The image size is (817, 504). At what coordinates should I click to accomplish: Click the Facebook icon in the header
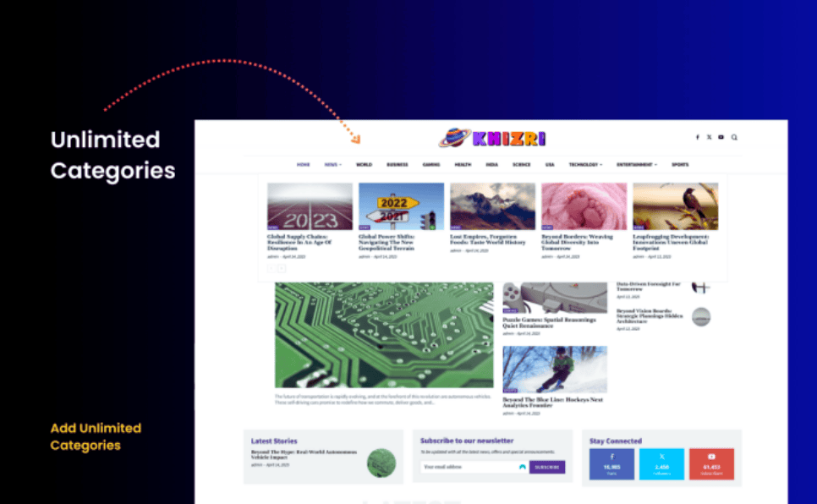697,137
